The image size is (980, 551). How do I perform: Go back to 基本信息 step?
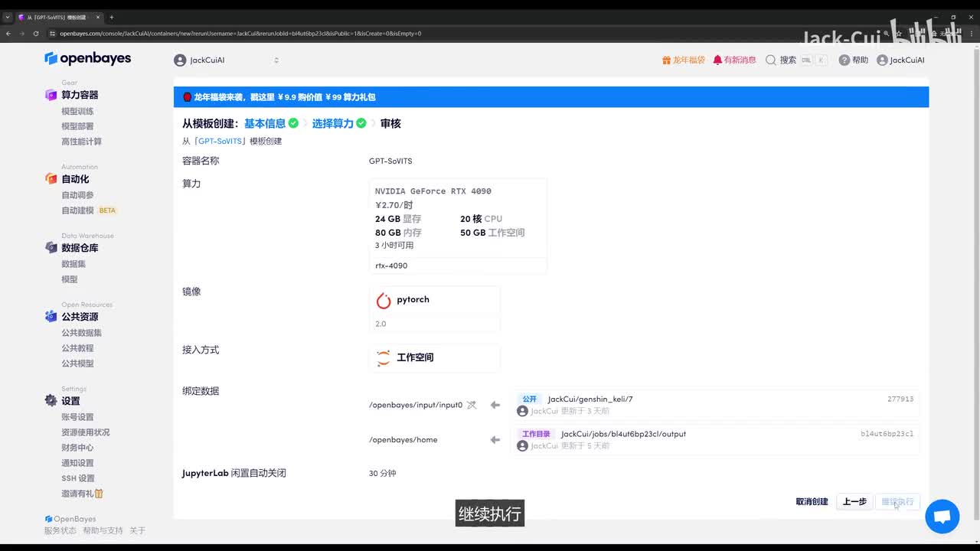pyautogui.click(x=265, y=123)
